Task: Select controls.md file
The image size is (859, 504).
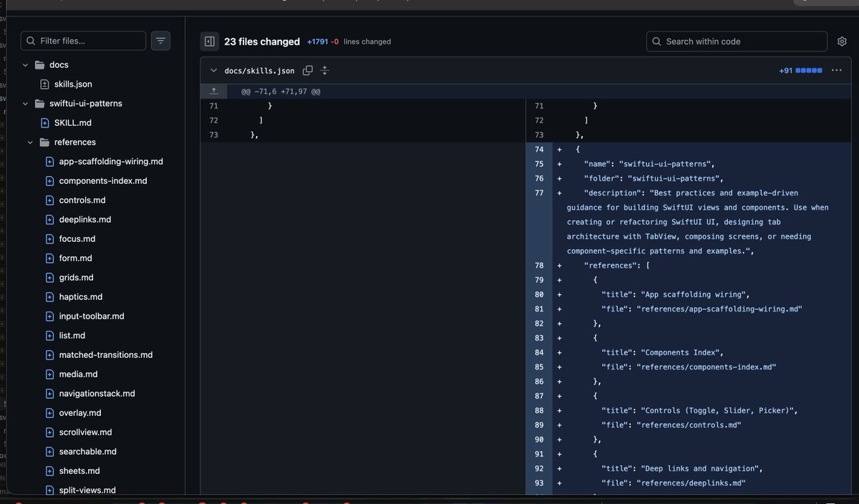Action: (82, 200)
